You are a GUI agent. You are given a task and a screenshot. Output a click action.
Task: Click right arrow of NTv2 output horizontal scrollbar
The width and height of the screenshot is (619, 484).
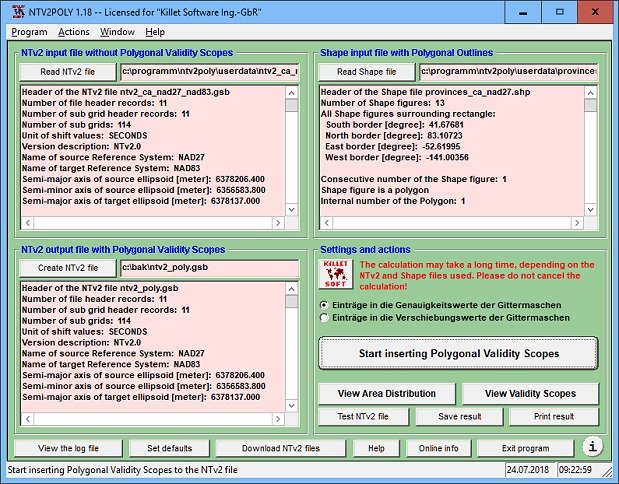point(278,419)
